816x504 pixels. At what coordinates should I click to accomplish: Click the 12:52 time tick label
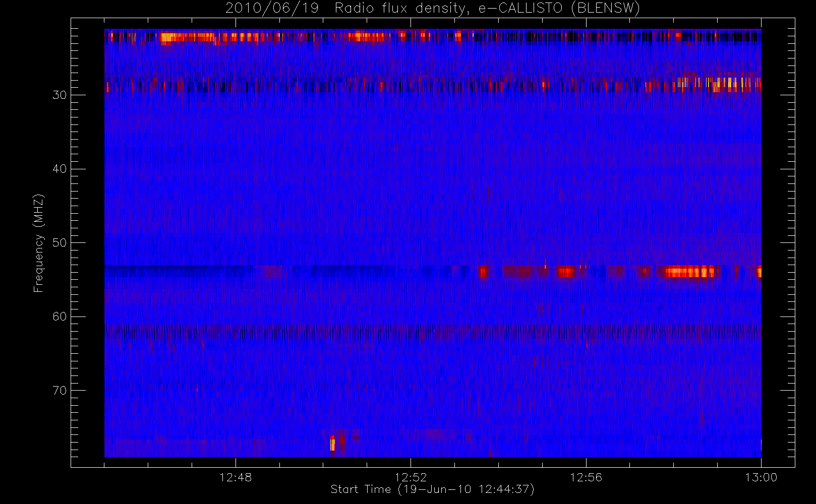(411, 477)
